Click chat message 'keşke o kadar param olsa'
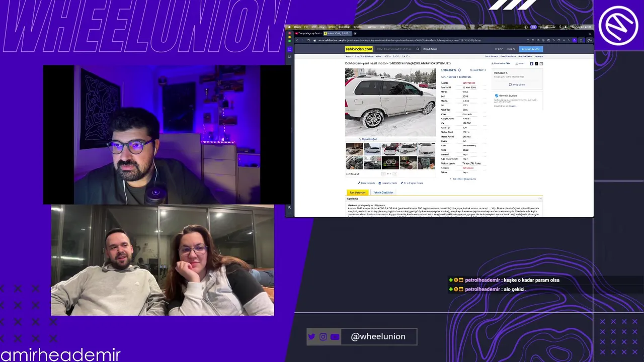Viewport: 644px width, 362px height. (531, 280)
